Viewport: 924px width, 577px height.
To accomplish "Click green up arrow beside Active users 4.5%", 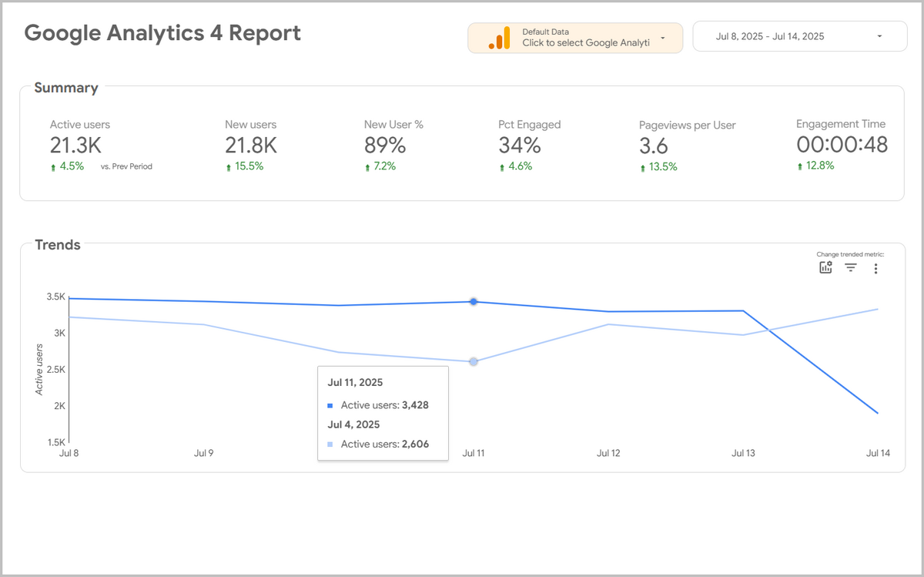I will 54,166.
